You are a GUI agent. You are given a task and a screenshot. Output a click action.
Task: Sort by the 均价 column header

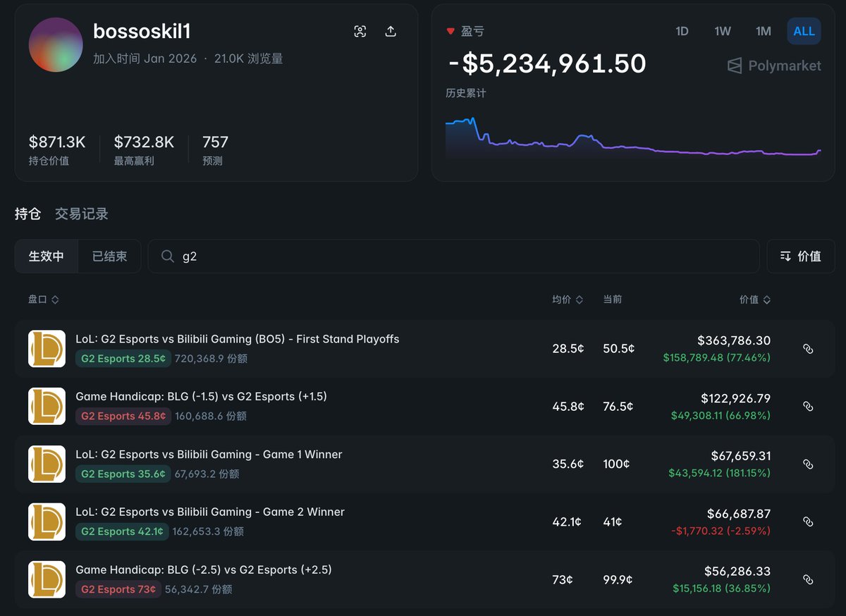tap(568, 300)
